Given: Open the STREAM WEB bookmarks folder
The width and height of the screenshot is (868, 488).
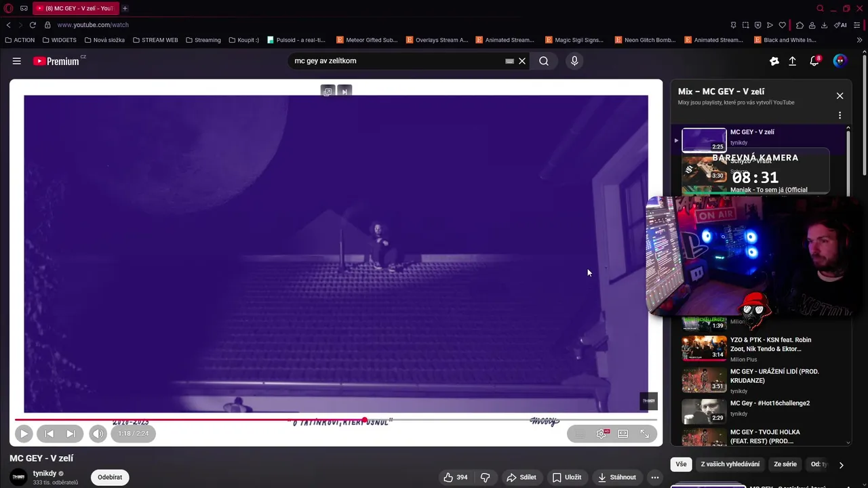Looking at the screenshot, I should (155, 40).
